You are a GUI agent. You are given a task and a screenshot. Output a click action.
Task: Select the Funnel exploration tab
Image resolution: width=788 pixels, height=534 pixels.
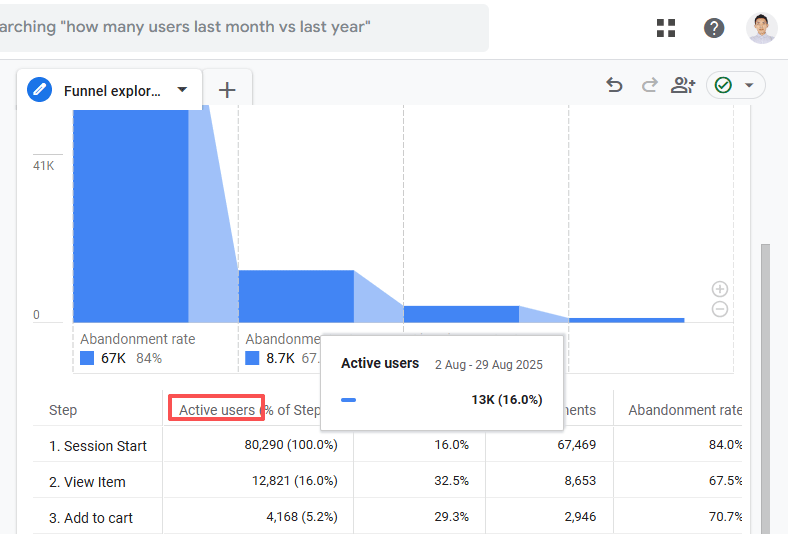111,91
